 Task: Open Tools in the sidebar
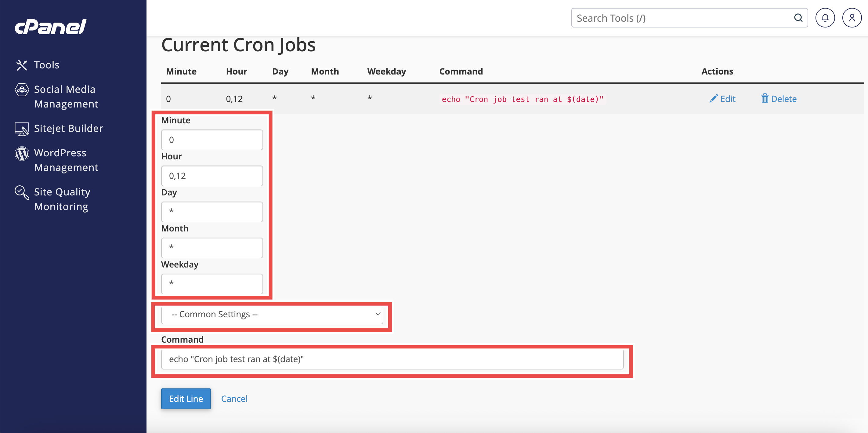46,65
